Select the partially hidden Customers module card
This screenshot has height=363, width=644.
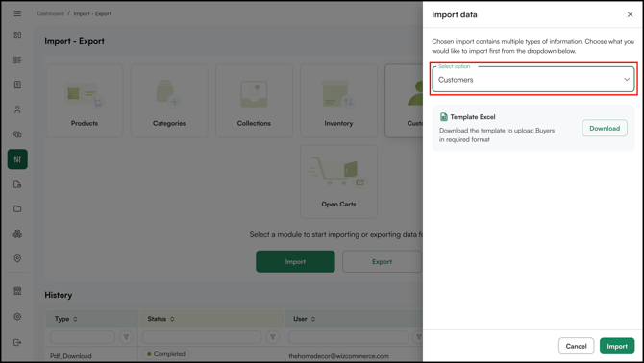(x=404, y=101)
